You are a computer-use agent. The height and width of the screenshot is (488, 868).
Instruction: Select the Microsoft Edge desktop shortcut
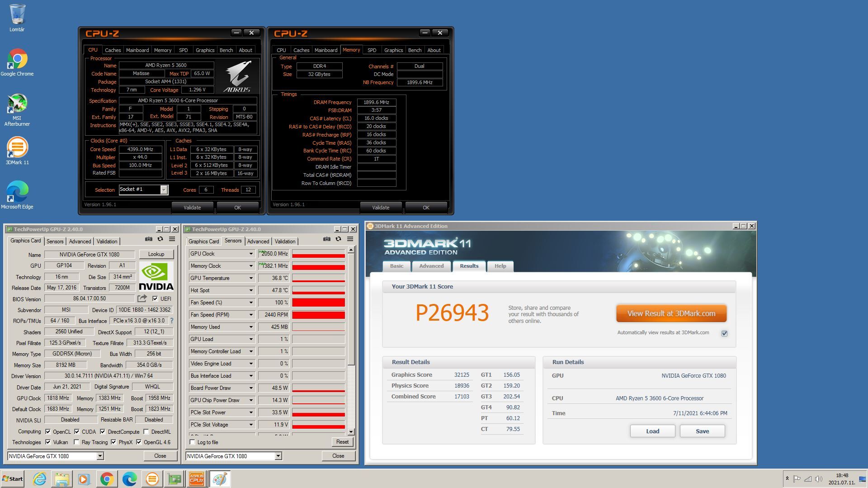click(x=17, y=195)
